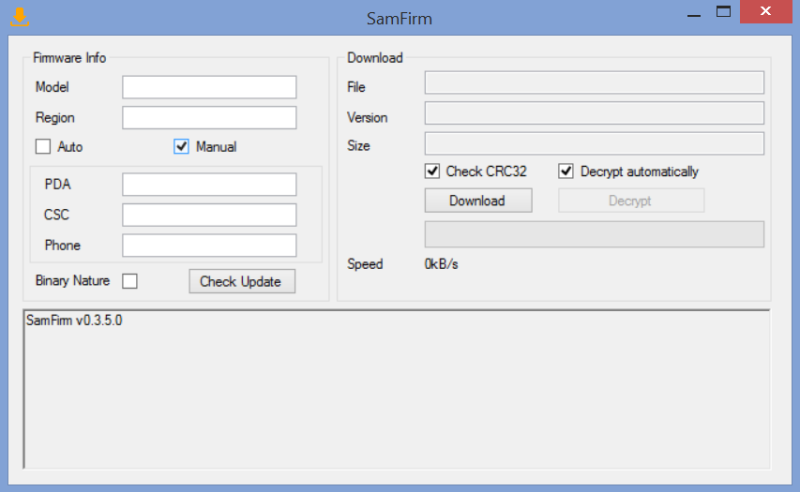Screen dimensions: 800x492
Task: Maximize the SamFirm window
Action: [x=723, y=12]
